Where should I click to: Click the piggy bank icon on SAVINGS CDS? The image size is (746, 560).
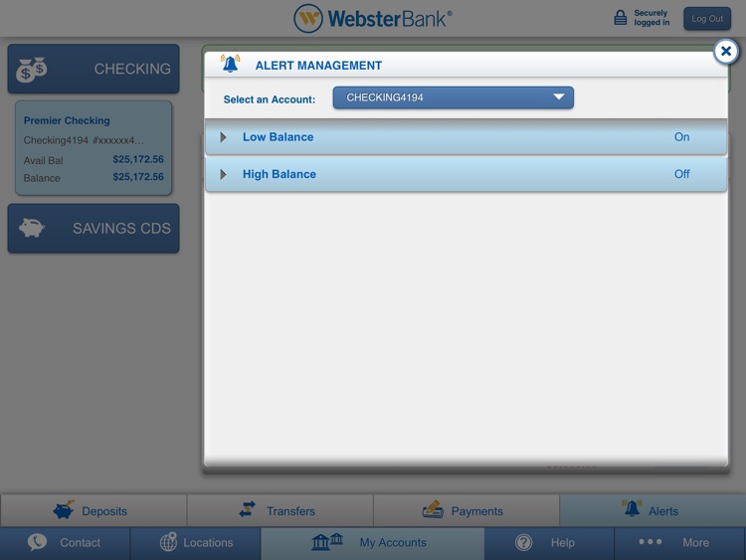[x=32, y=228]
